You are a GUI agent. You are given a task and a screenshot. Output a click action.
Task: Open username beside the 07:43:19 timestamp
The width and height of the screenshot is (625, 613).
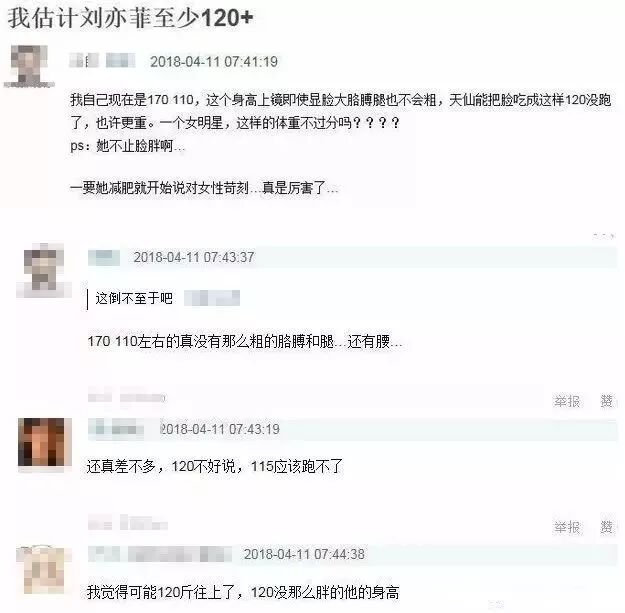[x=116, y=429]
